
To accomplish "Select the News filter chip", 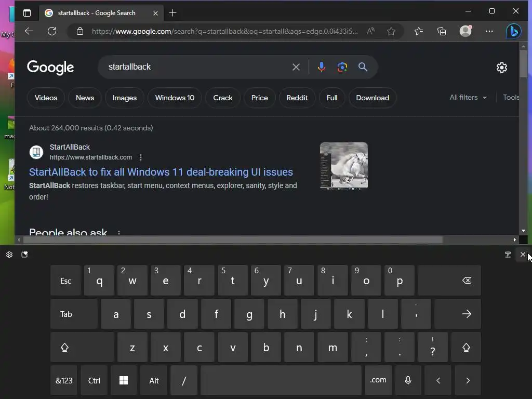I will point(85,98).
